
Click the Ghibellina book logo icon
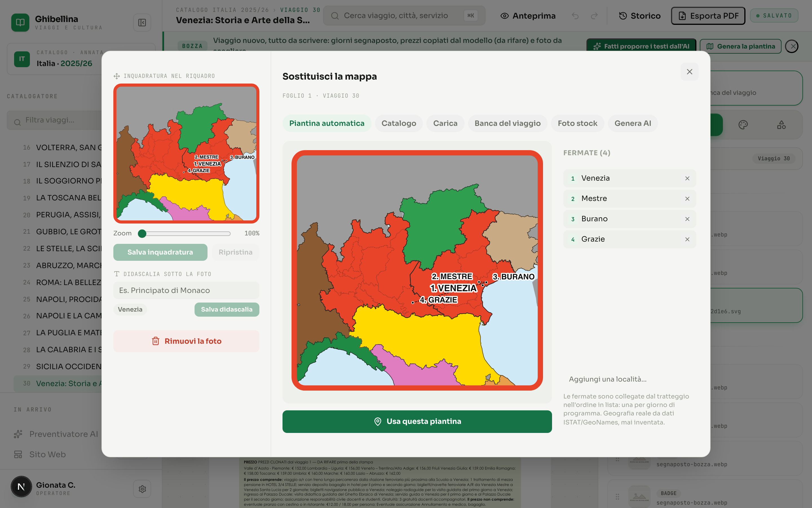(20, 23)
